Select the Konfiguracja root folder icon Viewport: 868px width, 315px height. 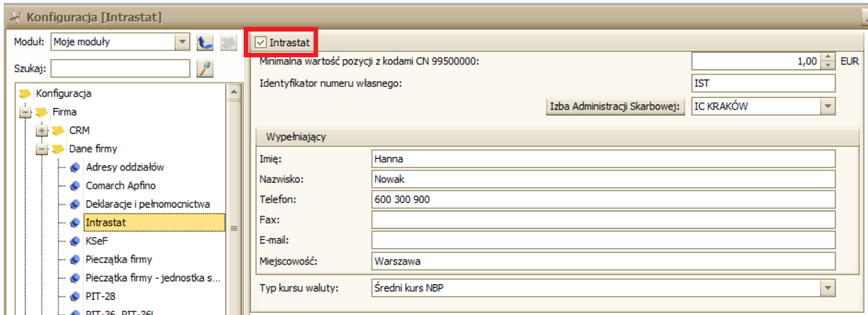pos(24,94)
